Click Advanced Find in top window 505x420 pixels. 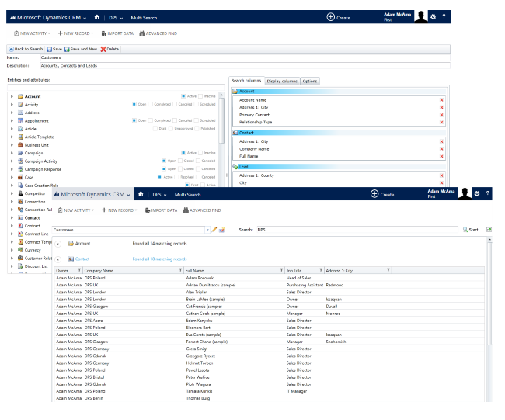[158, 33]
